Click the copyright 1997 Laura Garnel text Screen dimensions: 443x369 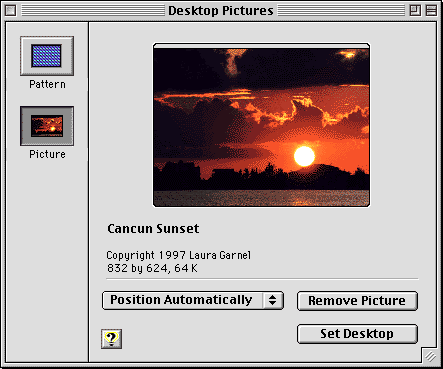click(179, 255)
